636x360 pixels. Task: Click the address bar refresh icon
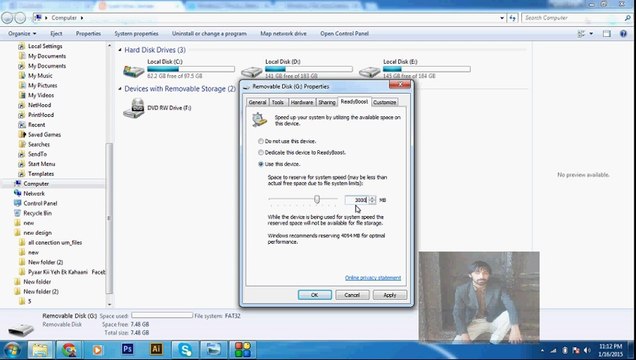pyautogui.click(x=513, y=18)
